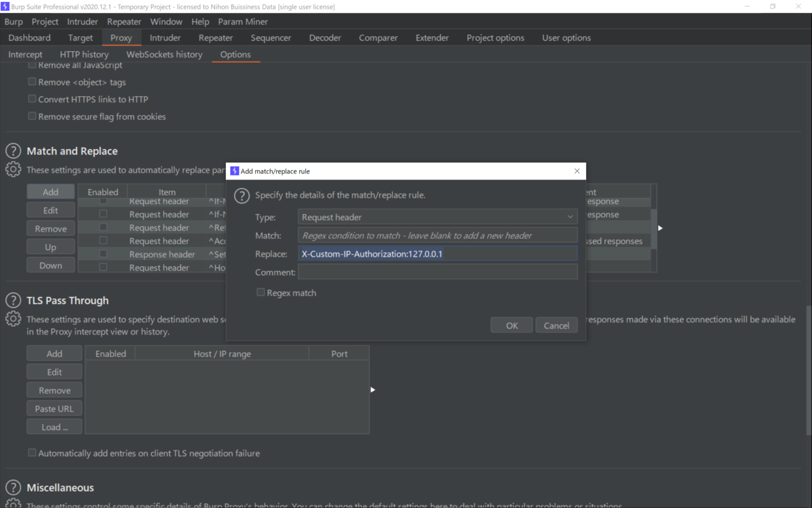Click the match/replace table scrollbar
The width and height of the screenshot is (812, 508).
point(654,230)
